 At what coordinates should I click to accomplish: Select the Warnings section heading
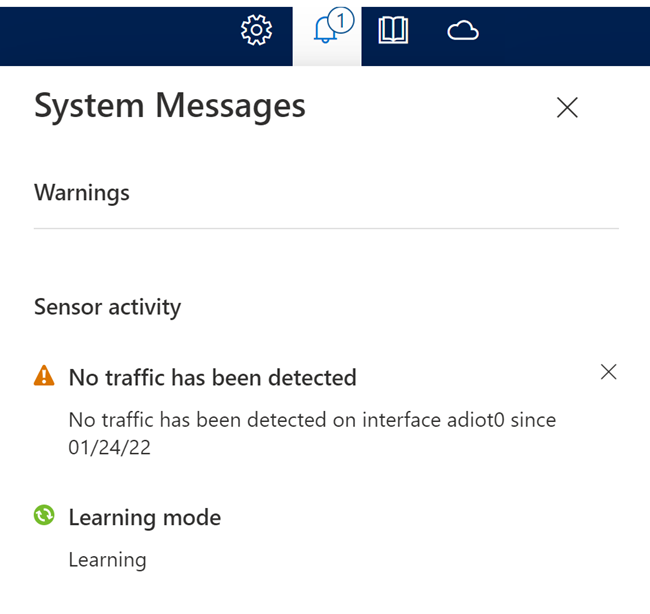(x=82, y=193)
